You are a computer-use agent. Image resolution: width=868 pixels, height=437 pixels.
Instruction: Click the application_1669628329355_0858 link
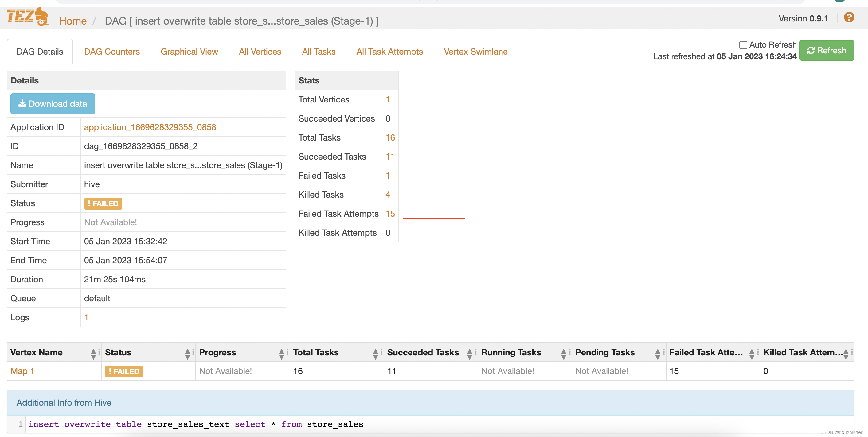click(150, 127)
